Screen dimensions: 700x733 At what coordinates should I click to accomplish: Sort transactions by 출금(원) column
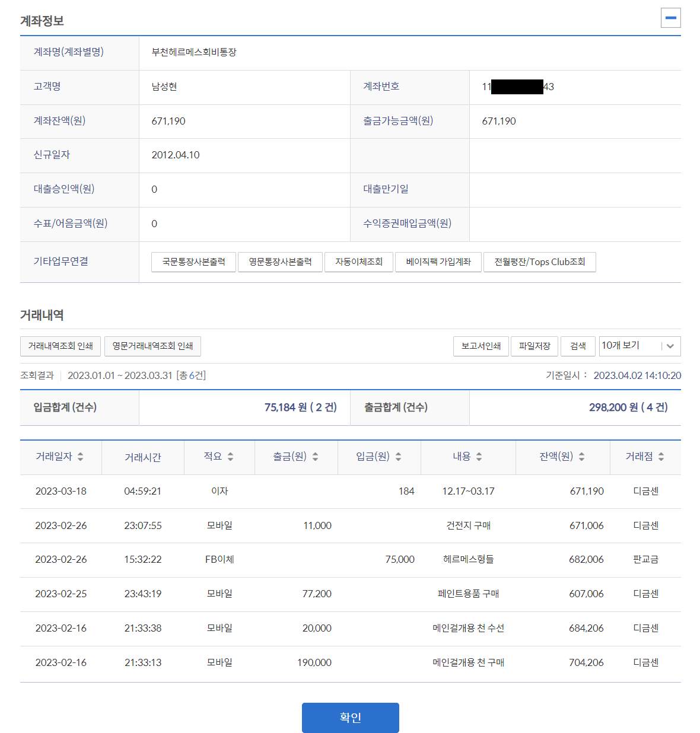coord(315,457)
